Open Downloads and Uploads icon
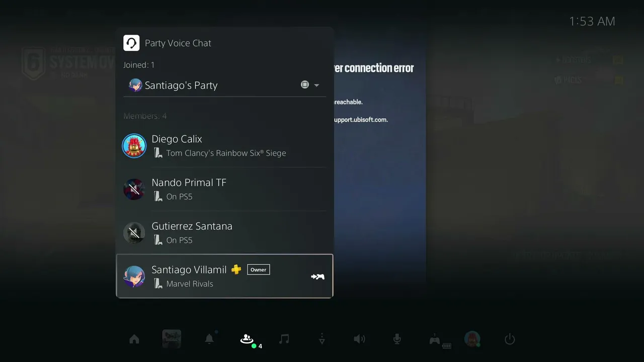 322,339
